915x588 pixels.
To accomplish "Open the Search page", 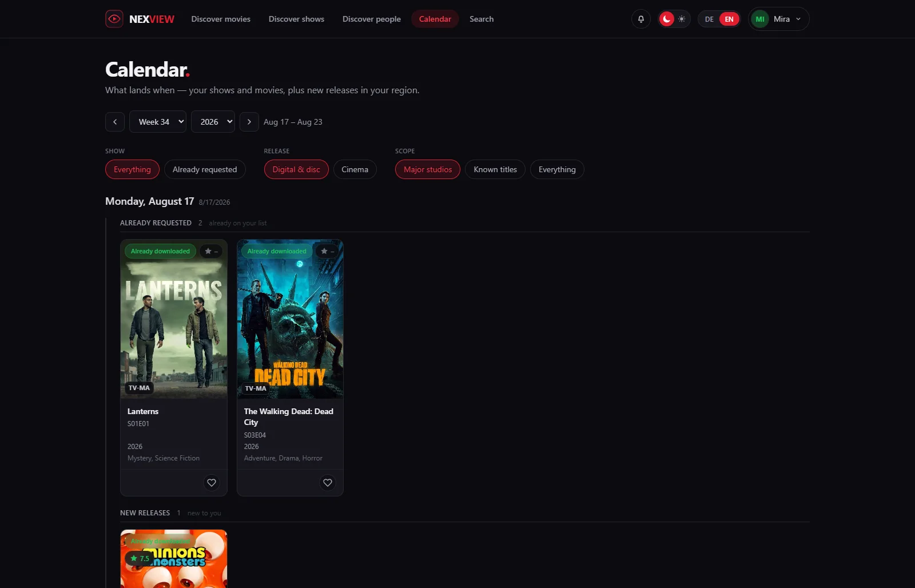I will (482, 19).
